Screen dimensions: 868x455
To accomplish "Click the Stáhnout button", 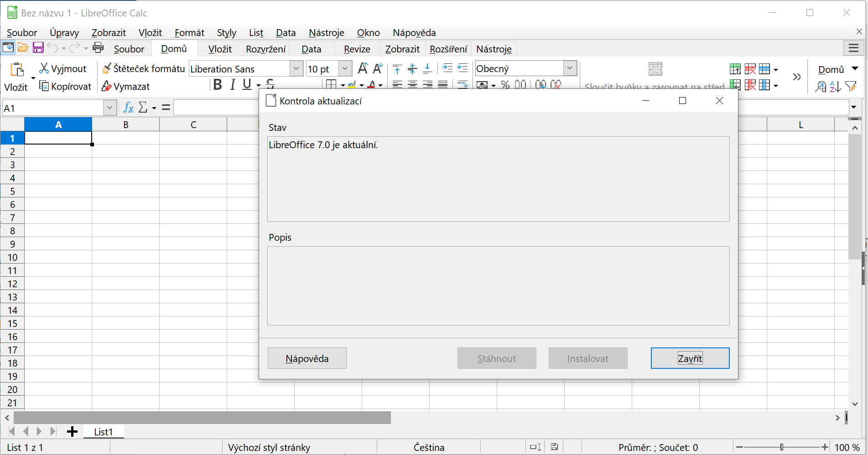I will click(497, 358).
